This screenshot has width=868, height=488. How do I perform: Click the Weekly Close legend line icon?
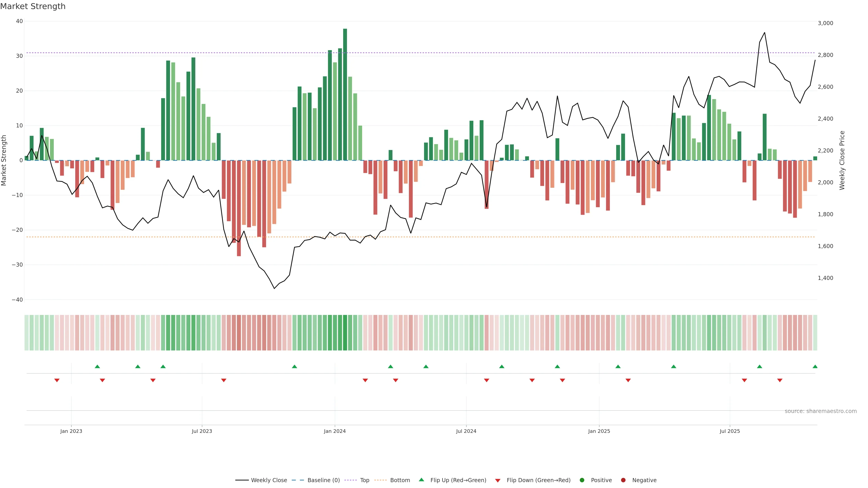242,480
